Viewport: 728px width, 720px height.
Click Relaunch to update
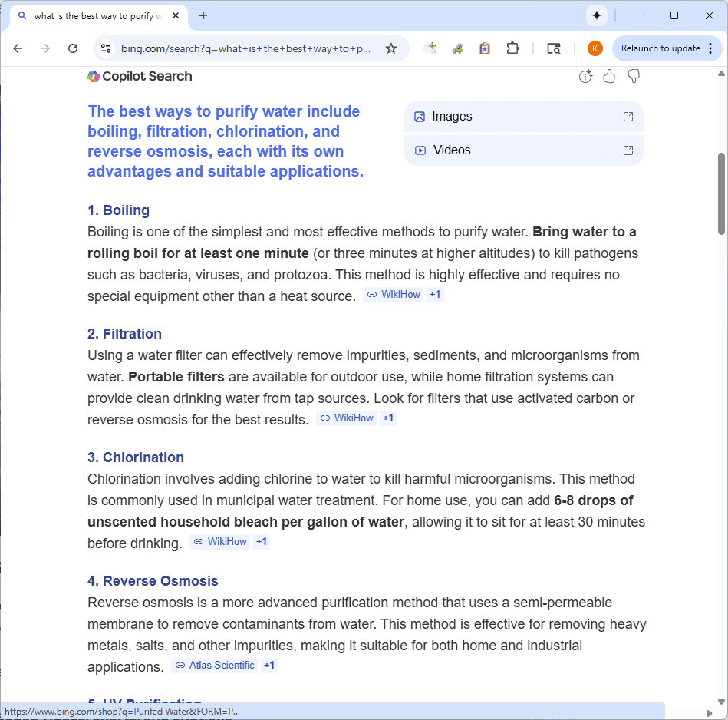660,48
